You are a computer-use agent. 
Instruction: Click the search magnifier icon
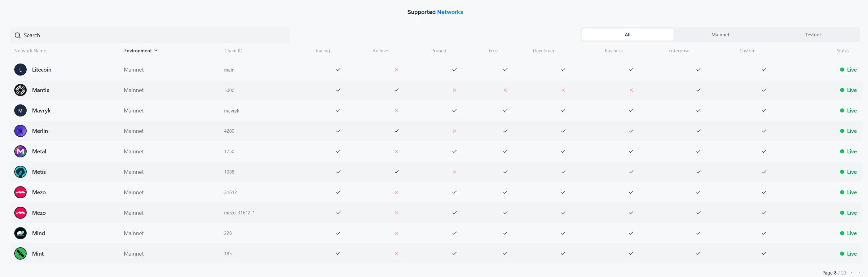point(18,35)
